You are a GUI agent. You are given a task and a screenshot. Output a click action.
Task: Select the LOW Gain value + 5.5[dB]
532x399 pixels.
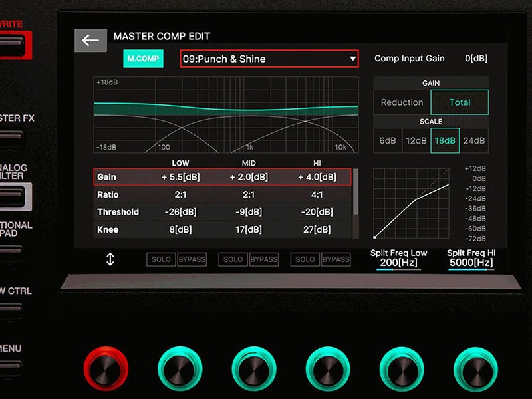180,177
